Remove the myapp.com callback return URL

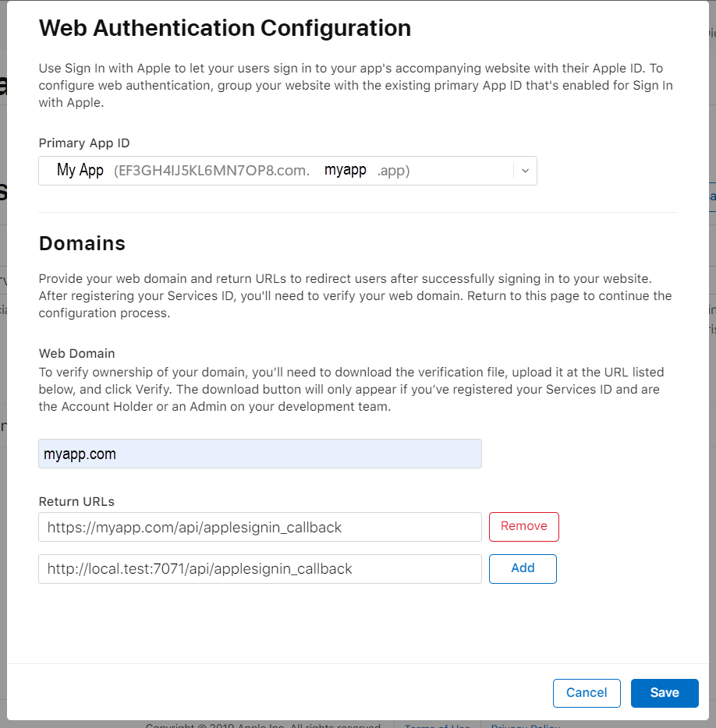click(x=523, y=527)
